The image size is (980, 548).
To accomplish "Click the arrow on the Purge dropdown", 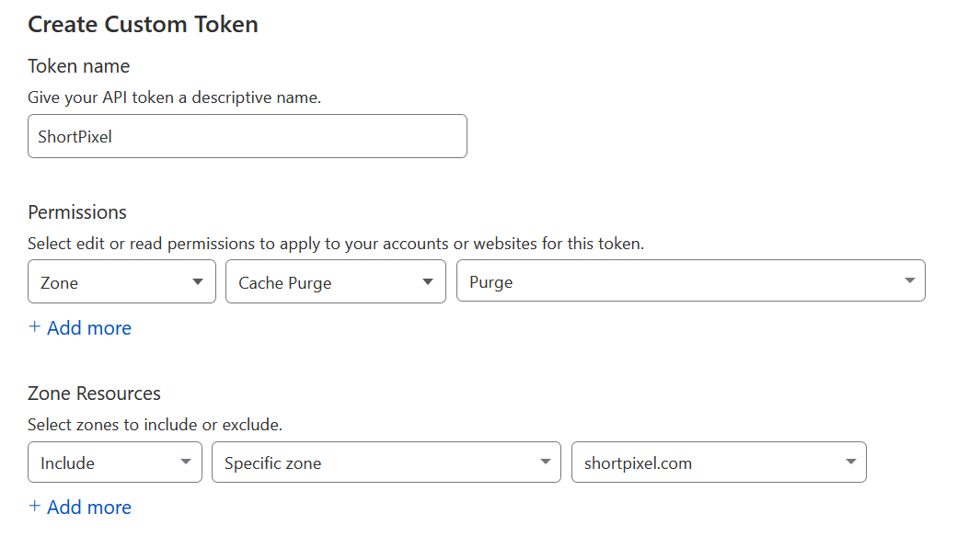I will [x=909, y=281].
